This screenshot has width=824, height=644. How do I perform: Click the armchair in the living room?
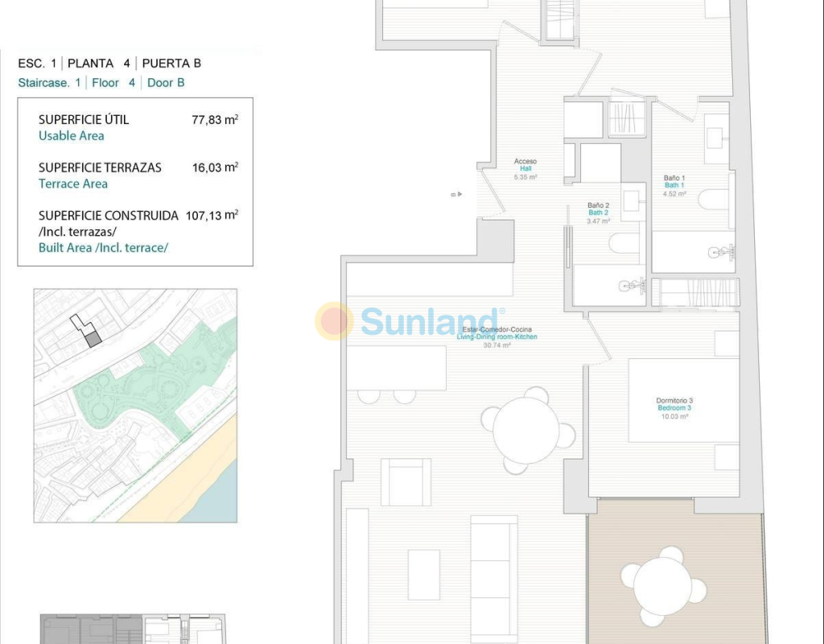point(406,482)
